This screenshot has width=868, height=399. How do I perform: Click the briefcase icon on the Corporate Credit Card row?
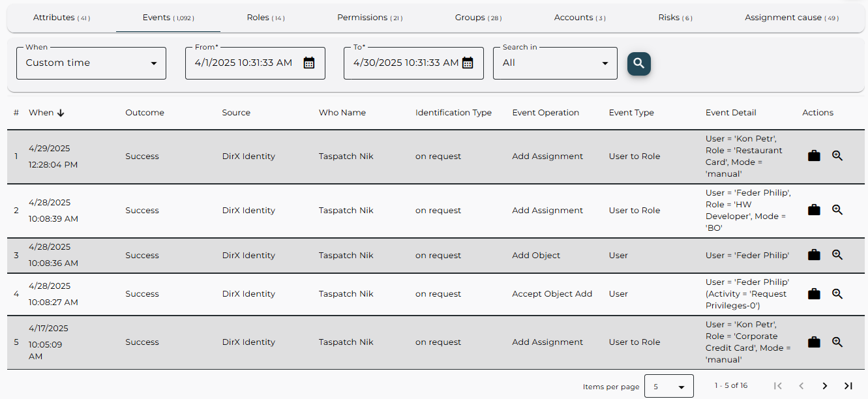point(814,342)
